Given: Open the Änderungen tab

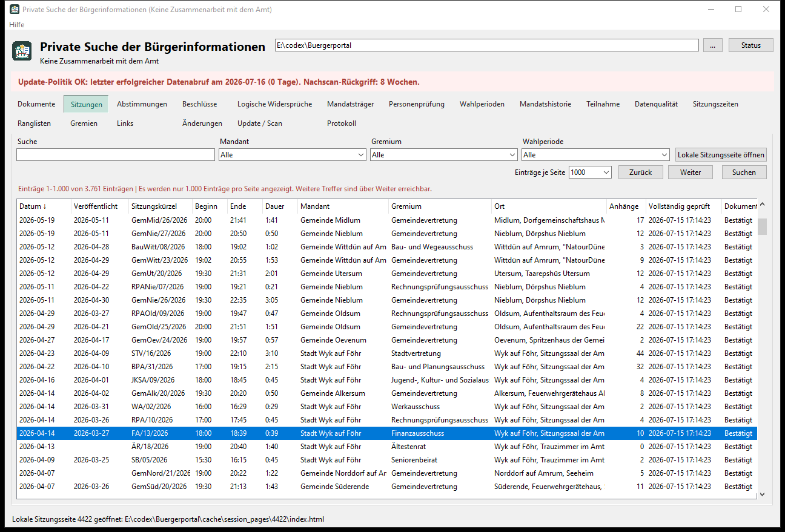Looking at the screenshot, I should [202, 123].
